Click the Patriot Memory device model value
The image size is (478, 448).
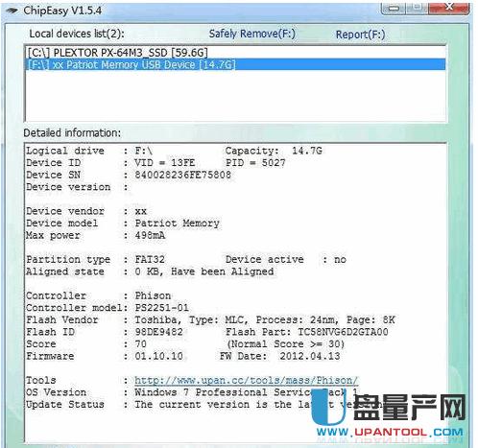177,224
